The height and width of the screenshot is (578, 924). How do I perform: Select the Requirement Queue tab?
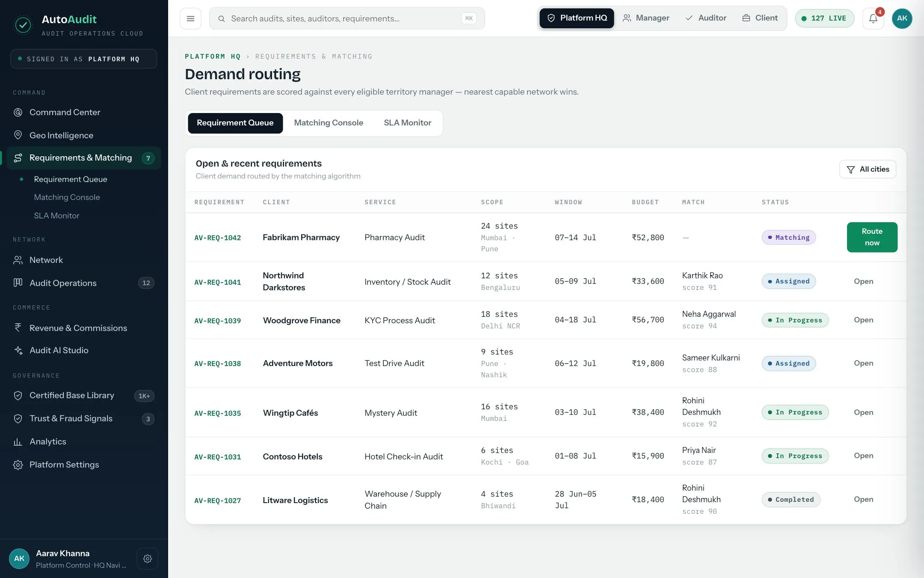point(235,123)
